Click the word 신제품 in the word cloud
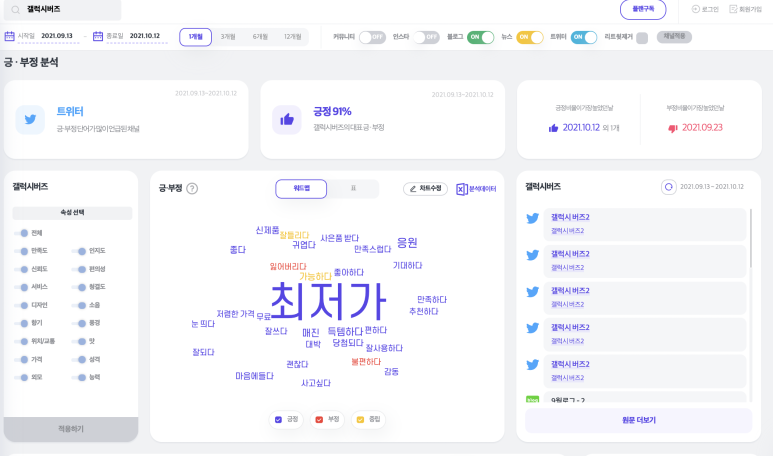 pos(267,230)
